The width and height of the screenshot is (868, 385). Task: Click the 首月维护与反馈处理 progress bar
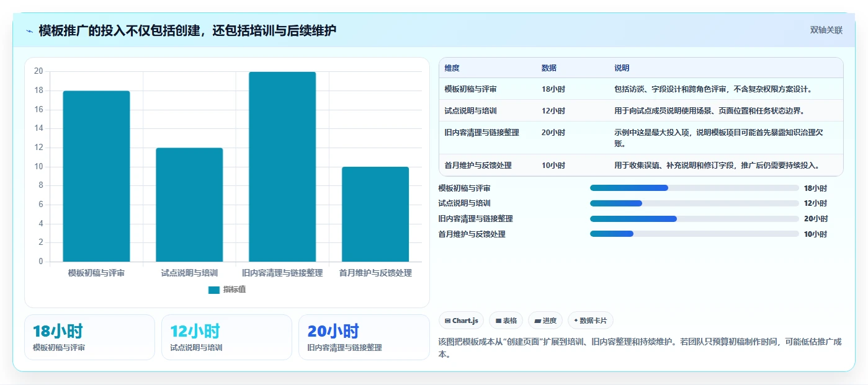(694, 234)
